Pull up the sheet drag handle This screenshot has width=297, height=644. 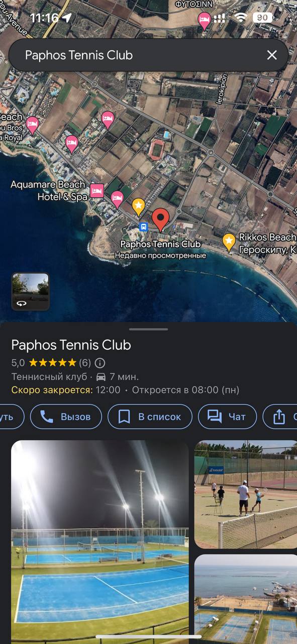click(x=149, y=329)
